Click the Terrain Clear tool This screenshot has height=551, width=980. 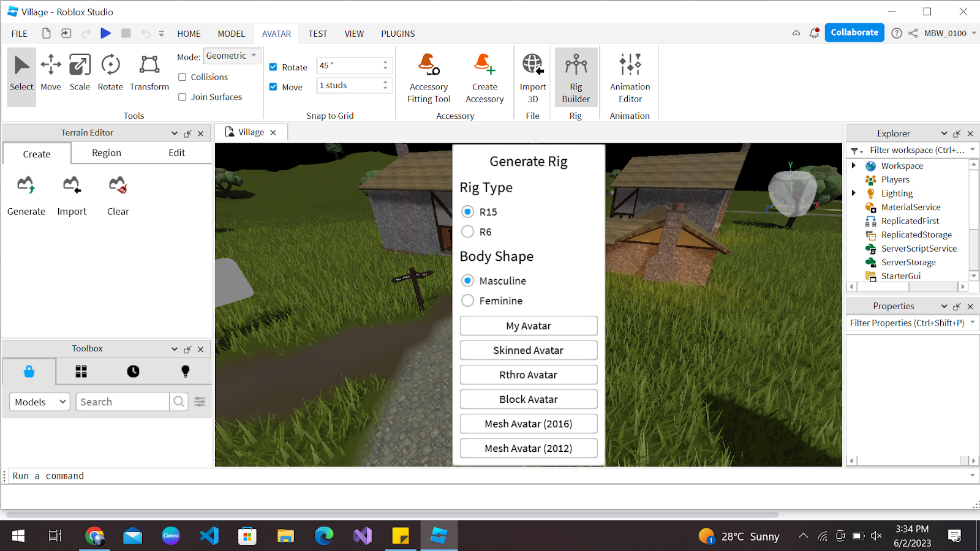[x=118, y=196]
